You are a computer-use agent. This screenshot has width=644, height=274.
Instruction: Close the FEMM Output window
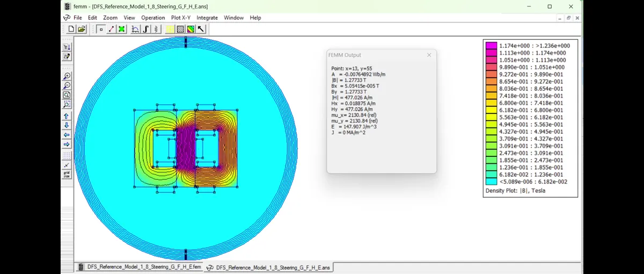click(429, 55)
